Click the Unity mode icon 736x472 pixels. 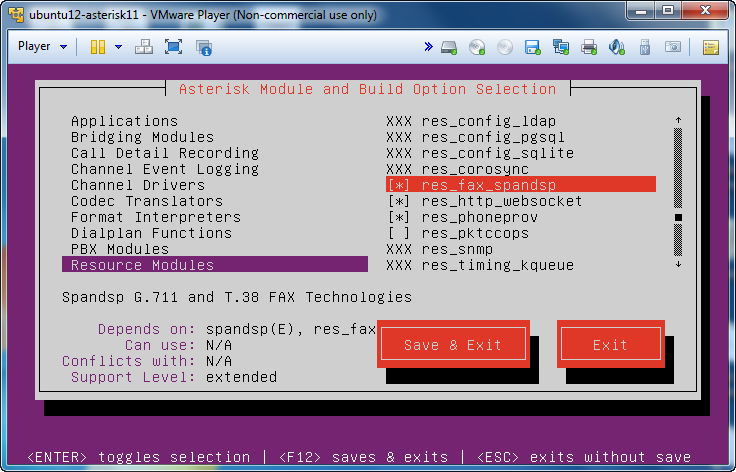[204, 47]
